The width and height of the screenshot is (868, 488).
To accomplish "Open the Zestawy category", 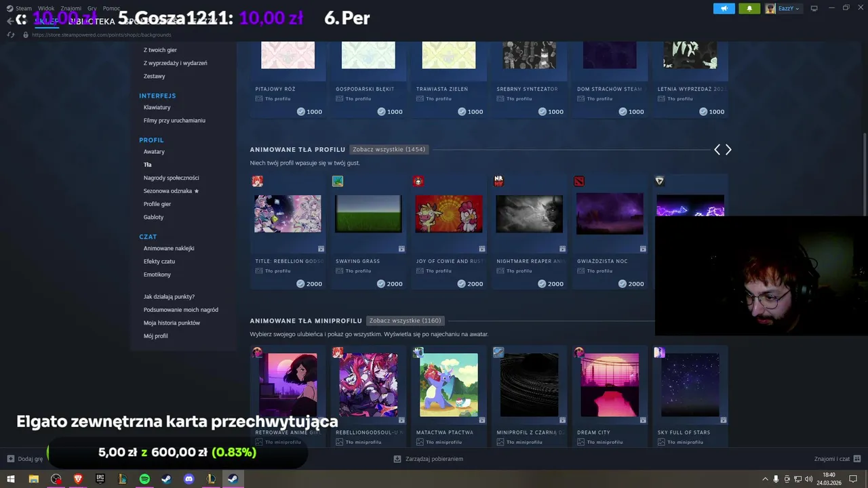I will [x=154, y=76].
